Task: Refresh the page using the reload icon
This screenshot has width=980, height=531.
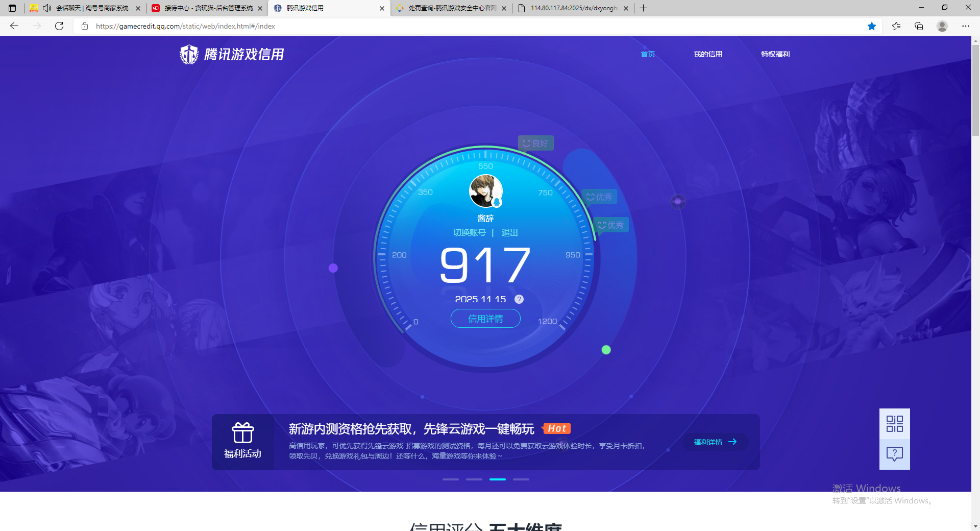Action: point(59,26)
